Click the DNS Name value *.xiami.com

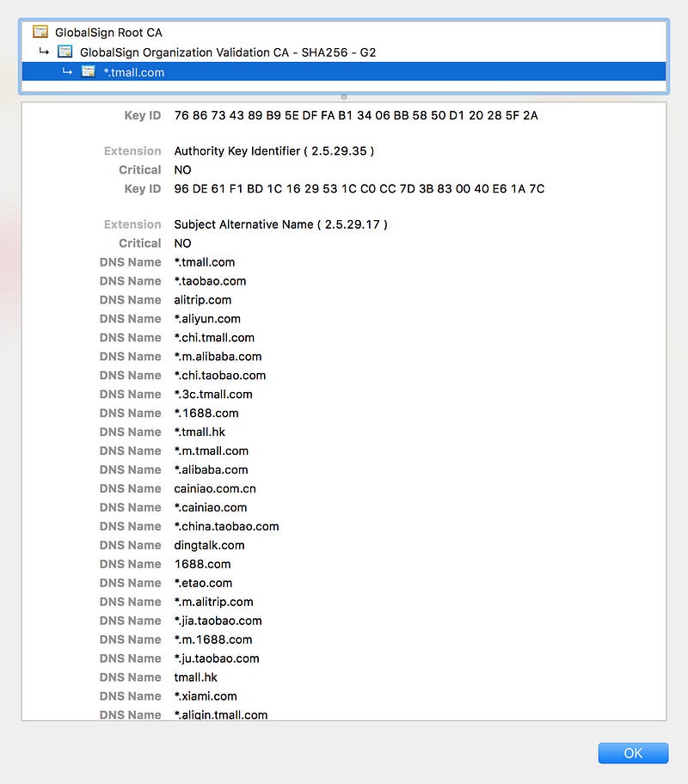click(206, 696)
